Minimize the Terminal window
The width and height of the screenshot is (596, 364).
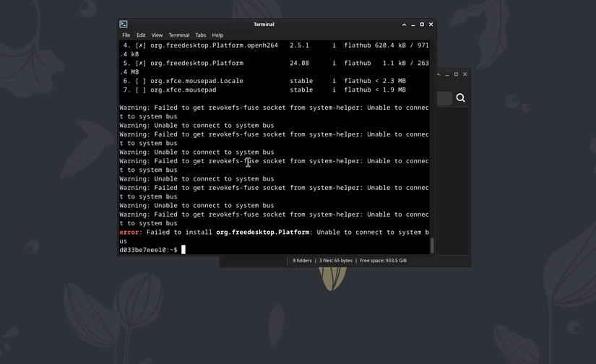pyautogui.click(x=413, y=25)
